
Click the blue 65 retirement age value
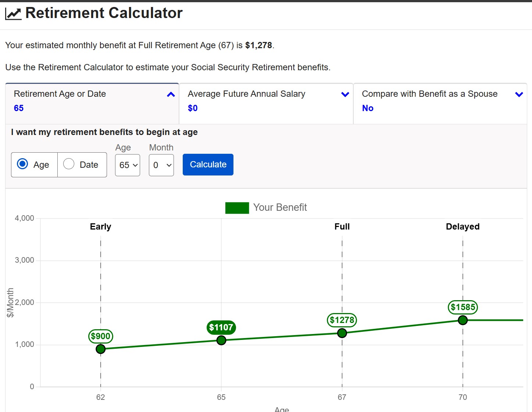point(19,108)
